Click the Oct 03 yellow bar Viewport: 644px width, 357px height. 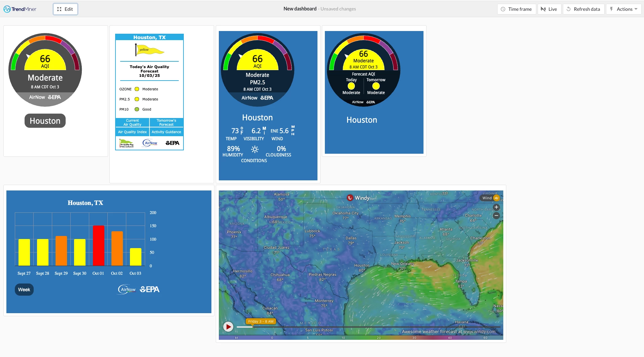click(x=136, y=257)
